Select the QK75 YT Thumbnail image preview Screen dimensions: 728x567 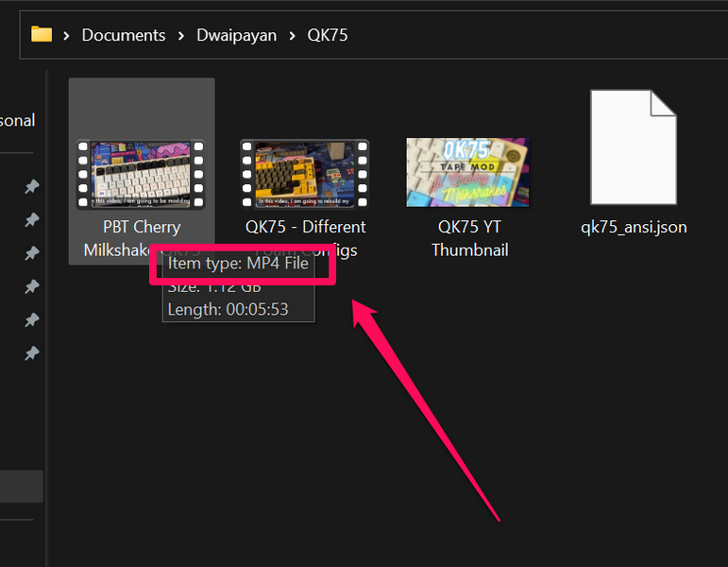(x=467, y=172)
